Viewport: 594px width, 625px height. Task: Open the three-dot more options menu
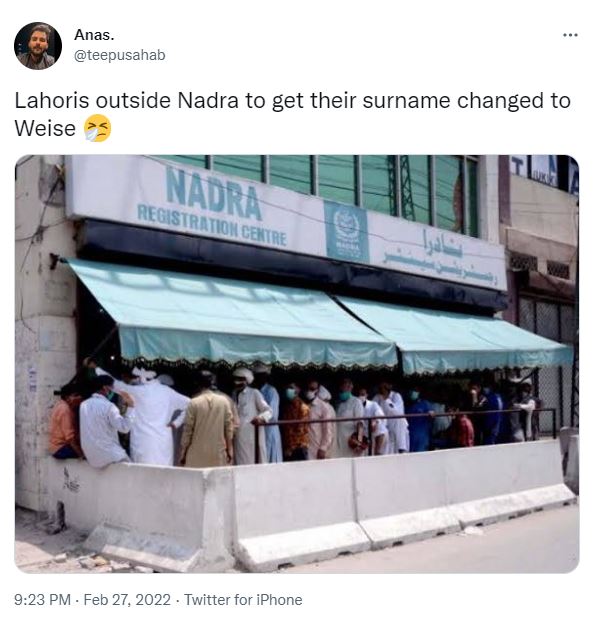click(570, 35)
